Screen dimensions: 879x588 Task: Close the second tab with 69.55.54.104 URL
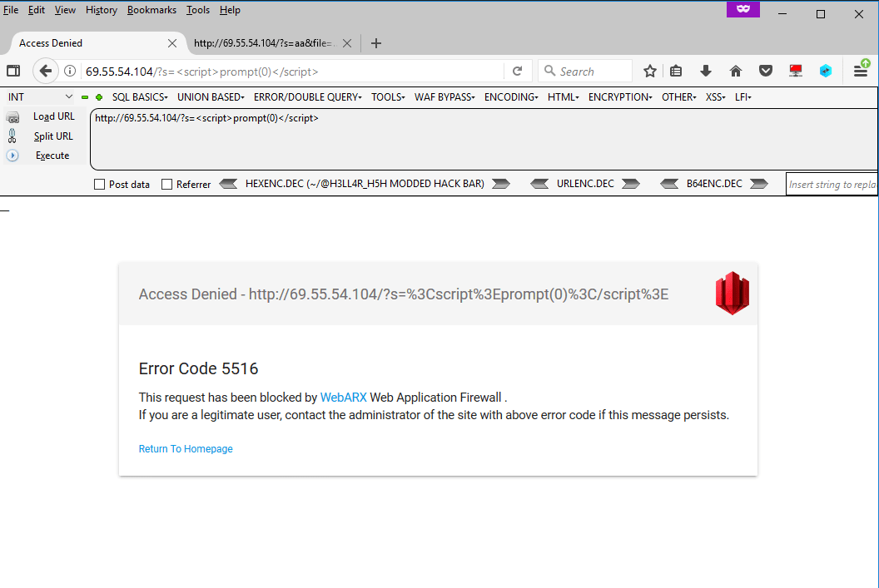click(x=347, y=43)
